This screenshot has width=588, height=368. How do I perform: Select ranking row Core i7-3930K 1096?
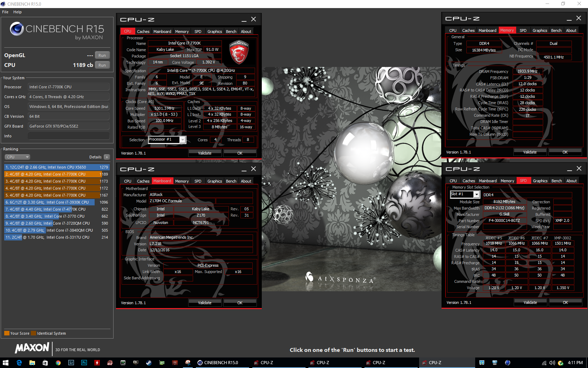coord(57,202)
